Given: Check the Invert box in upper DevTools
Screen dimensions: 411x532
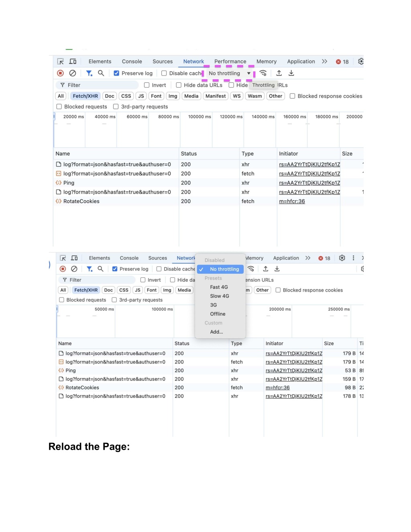Looking at the screenshot, I should click(x=147, y=85).
